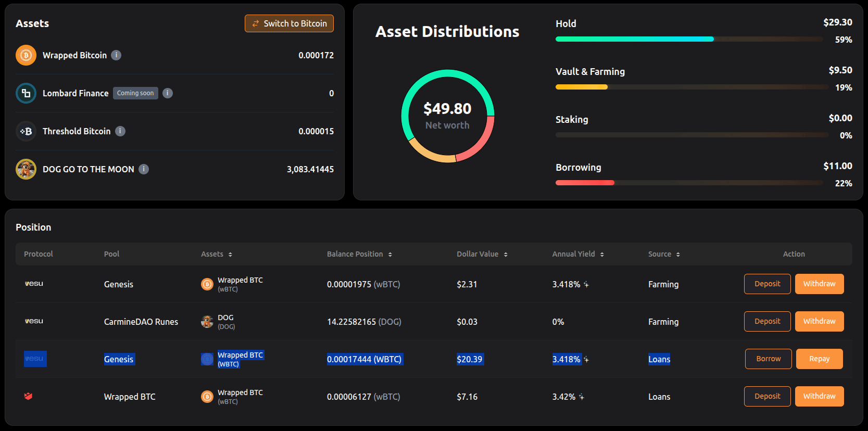Click the sparkle icon beside 3.418% Loans yield
This screenshot has height=431, width=868.
pyautogui.click(x=586, y=359)
